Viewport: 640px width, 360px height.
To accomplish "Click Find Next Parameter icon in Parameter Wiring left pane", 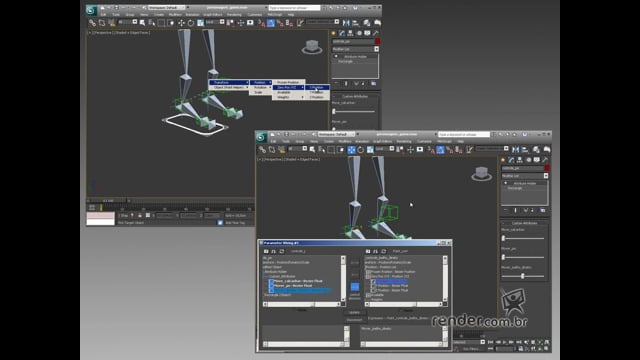I will click(x=273, y=251).
